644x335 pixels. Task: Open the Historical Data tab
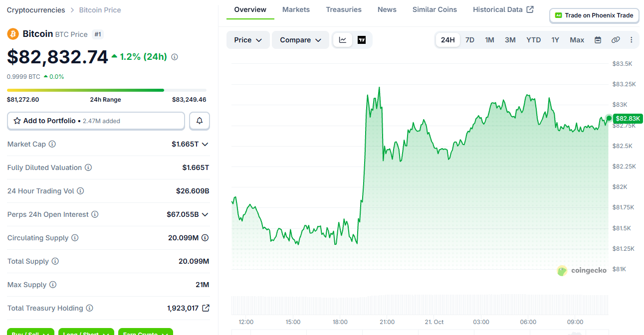(x=503, y=9)
